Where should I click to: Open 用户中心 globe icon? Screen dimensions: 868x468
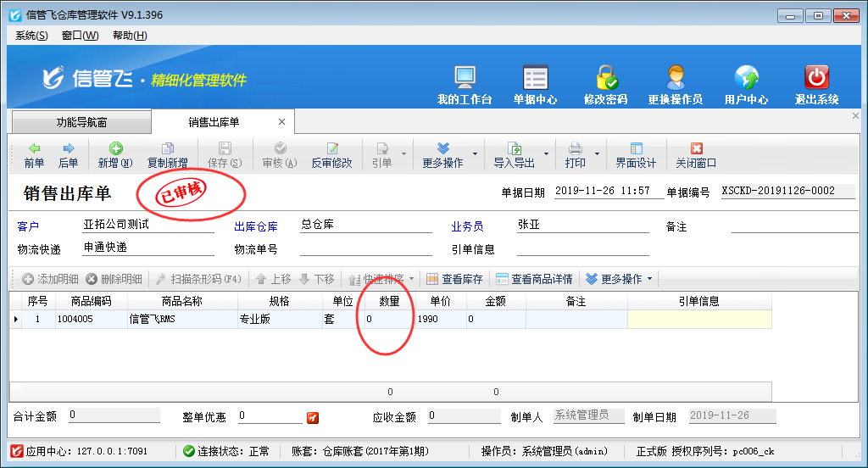tap(746, 78)
